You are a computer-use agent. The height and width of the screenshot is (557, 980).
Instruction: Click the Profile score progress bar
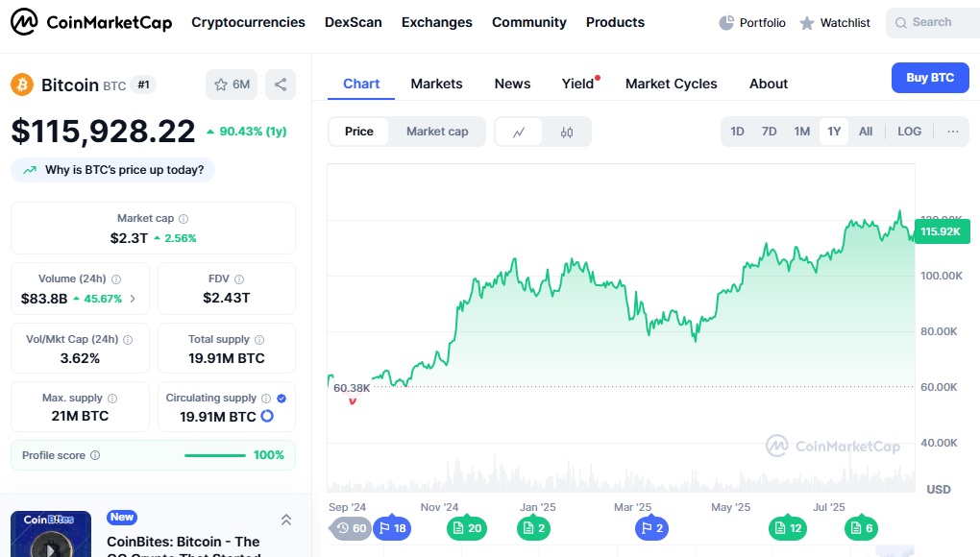[215, 455]
